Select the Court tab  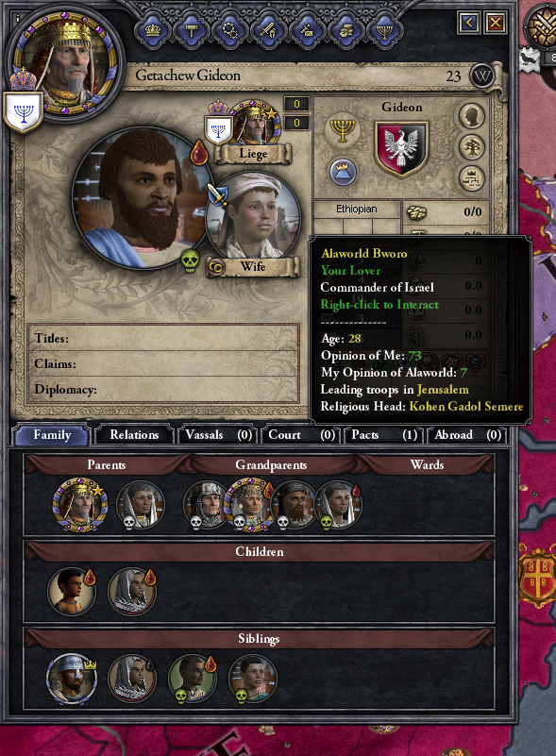click(301, 435)
